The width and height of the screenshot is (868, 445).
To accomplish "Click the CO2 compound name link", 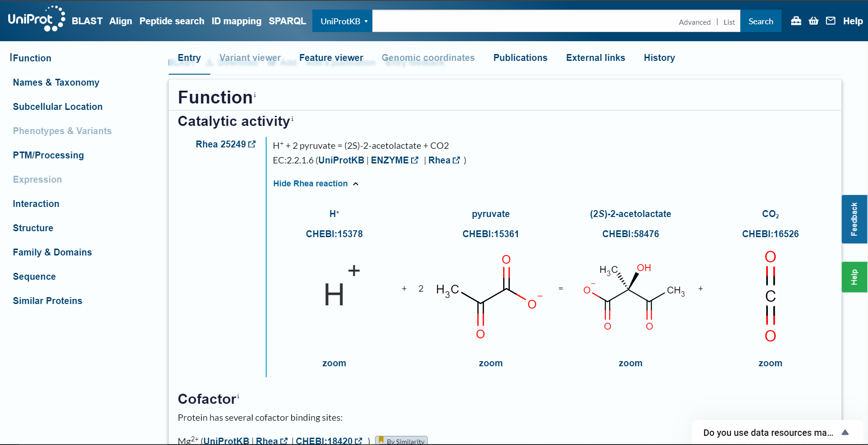I will [771, 214].
